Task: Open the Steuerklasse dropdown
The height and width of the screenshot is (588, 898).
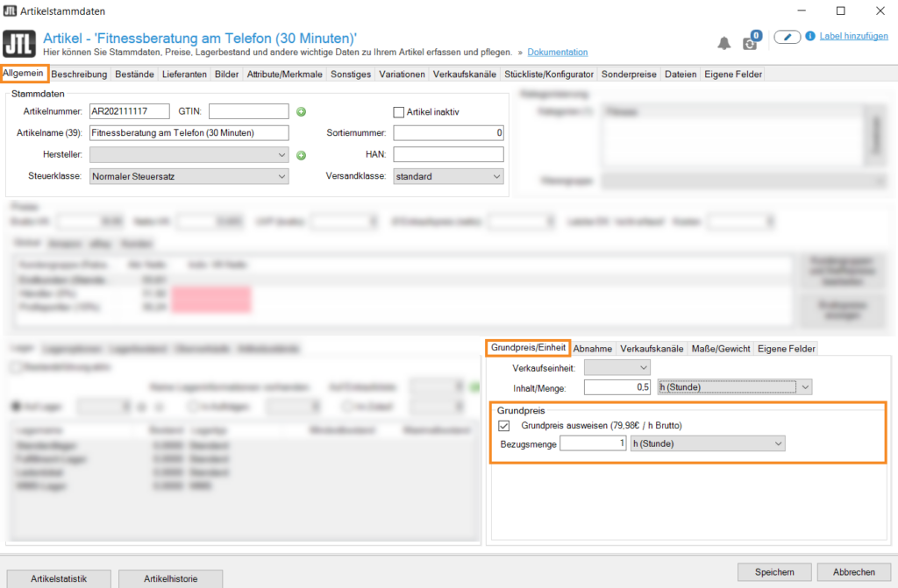Action: coord(189,176)
